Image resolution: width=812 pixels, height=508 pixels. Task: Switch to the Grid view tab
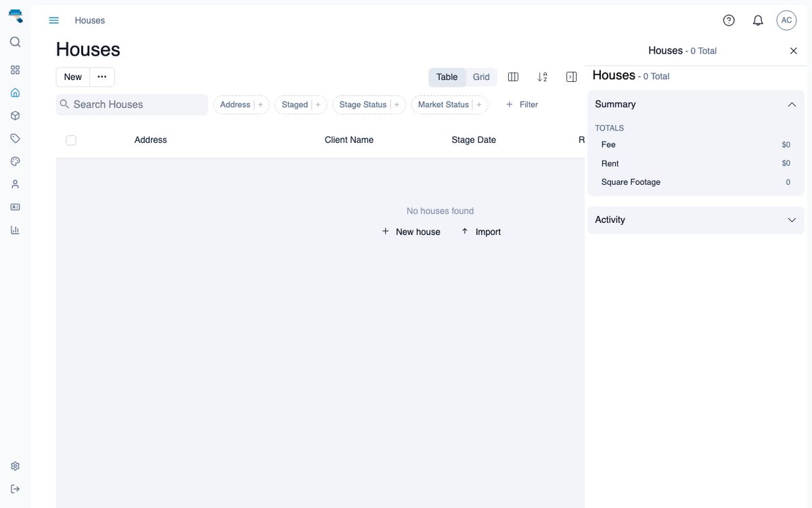(x=481, y=77)
